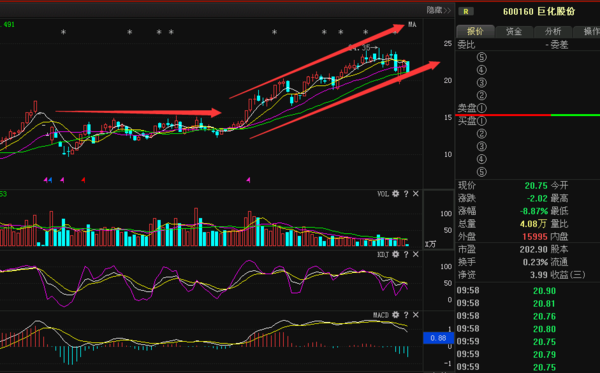The width and height of the screenshot is (600, 373).
Task: Open MACD indicator settings gear
Action: (396, 315)
